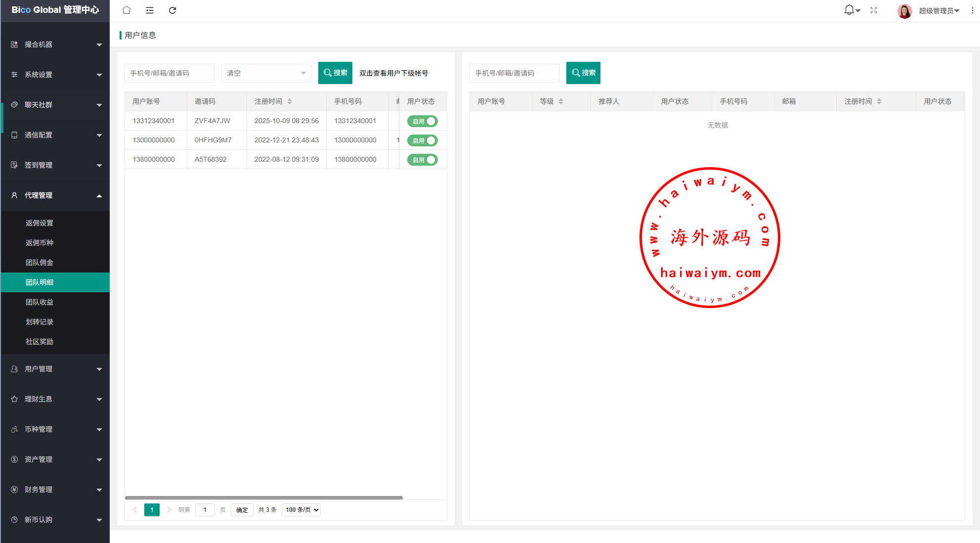Image resolution: width=980 pixels, height=543 pixels.
Task: Open 团队收益 submenu item
Action: [x=40, y=302]
